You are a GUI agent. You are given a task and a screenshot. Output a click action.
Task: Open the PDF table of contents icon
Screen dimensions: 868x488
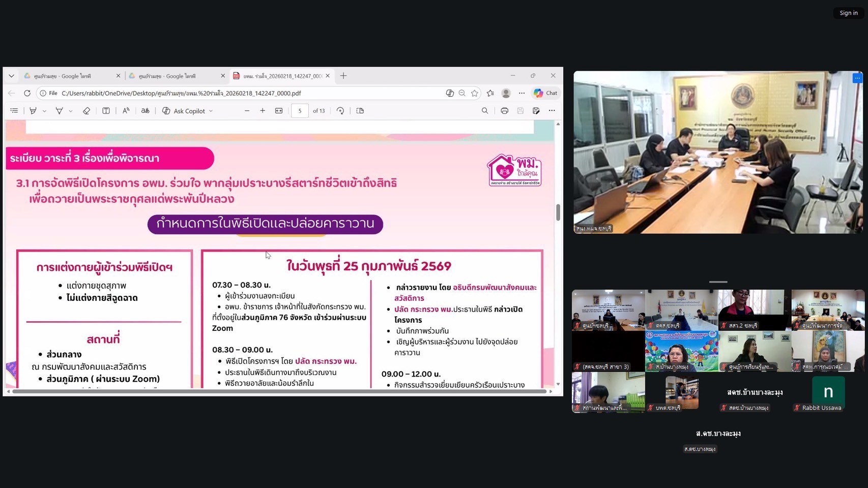coord(14,111)
